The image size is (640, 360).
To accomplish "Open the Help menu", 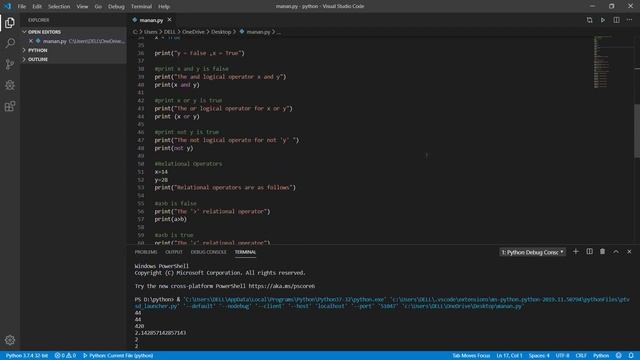I will tap(164, 7).
